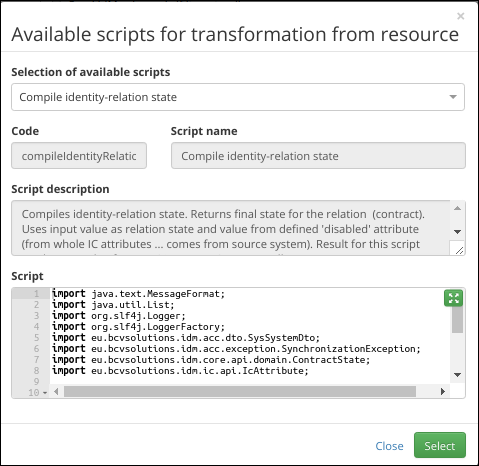479x466 pixels.
Task: Click the script description resize handle
Action: [459, 250]
